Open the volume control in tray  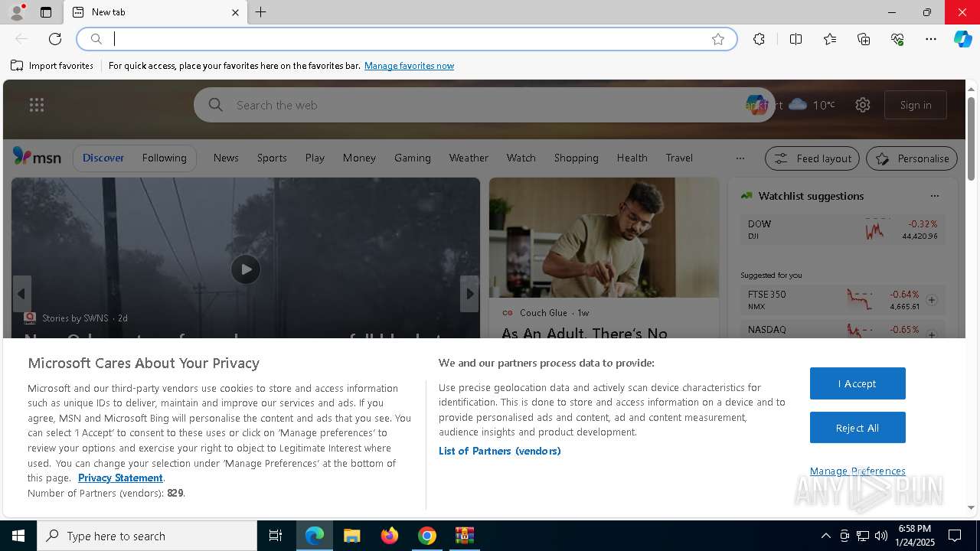(881, 536)
